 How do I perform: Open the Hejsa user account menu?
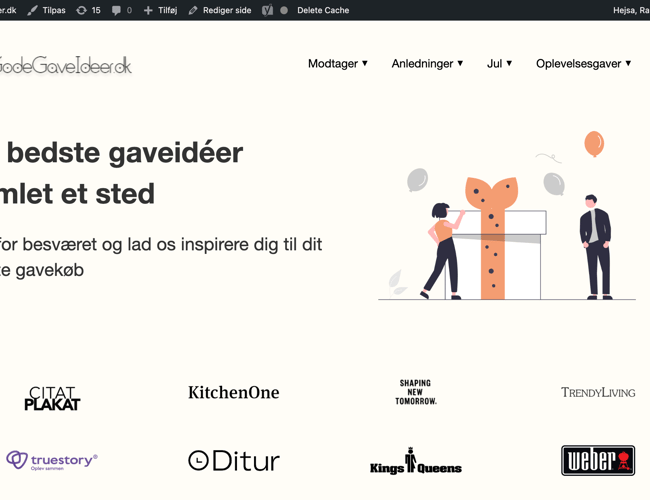pos(631,10)
